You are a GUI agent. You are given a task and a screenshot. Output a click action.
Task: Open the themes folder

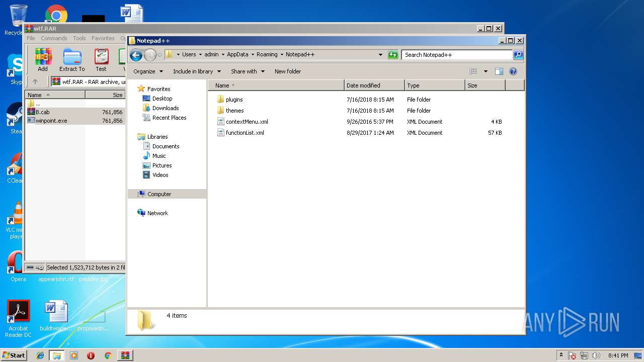[234, 111]
